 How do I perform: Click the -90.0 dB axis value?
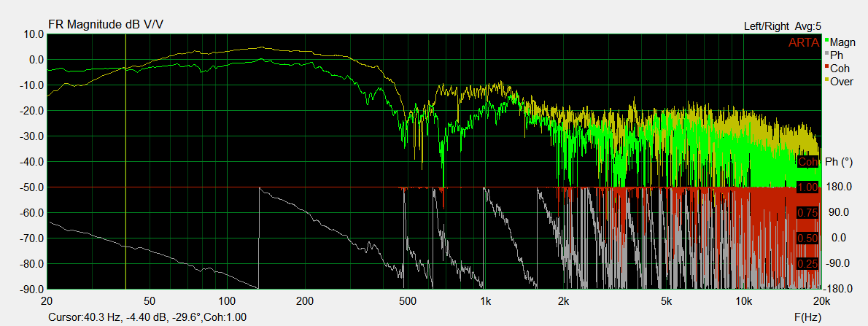(31, 290)
